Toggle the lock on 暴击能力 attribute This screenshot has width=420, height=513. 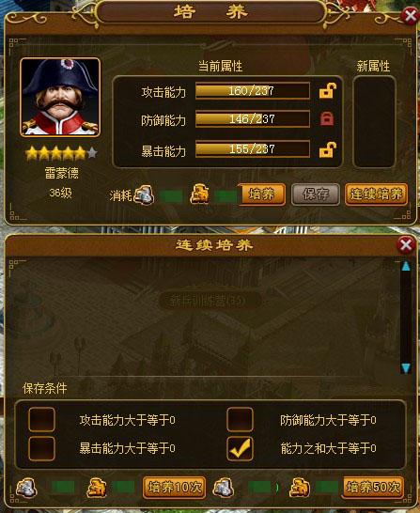pyautogui.click(x=327, y=149)
